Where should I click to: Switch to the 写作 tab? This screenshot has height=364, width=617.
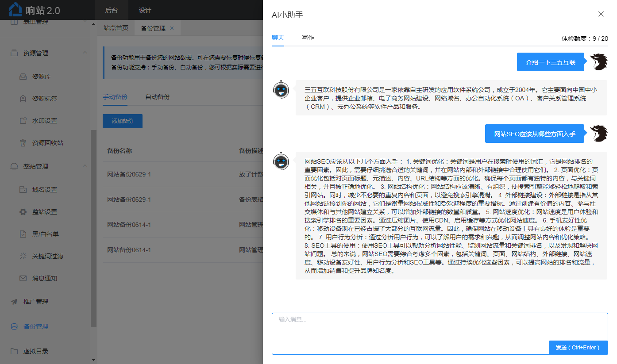pyautogui.click(x=308, y=38)
